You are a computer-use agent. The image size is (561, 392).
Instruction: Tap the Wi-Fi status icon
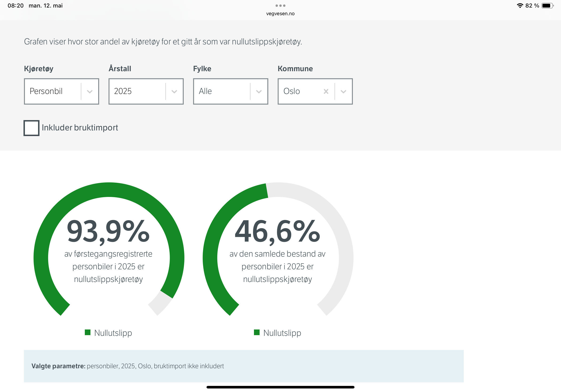point(520,5)
